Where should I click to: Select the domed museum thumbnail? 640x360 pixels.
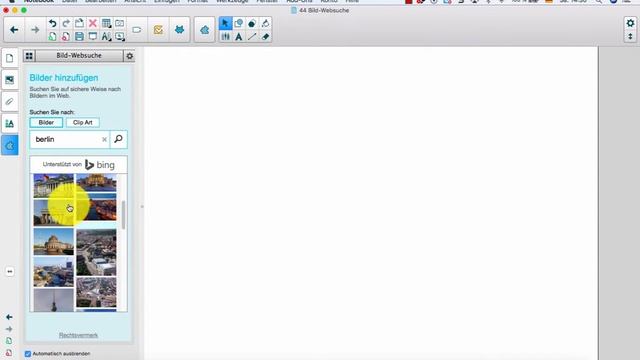point(53,242)
